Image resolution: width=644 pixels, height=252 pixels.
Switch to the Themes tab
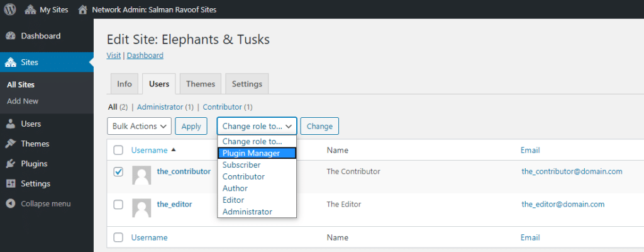point(200,84)
